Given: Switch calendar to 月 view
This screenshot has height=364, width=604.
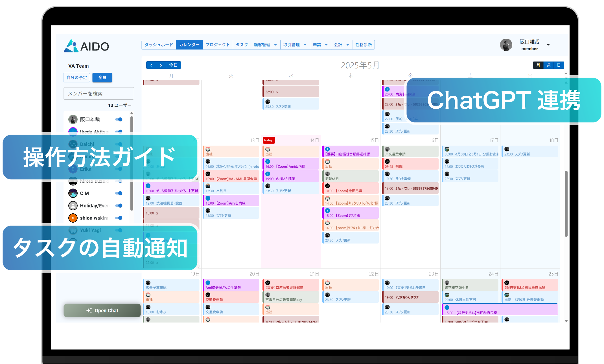Looking at the screenshot, I should 538,65.
